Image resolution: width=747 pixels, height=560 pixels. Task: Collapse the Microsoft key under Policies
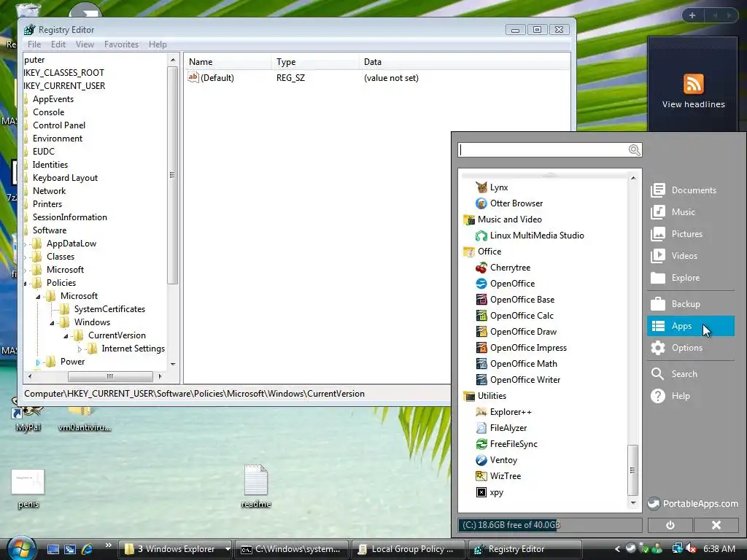[x=38, y=297]
